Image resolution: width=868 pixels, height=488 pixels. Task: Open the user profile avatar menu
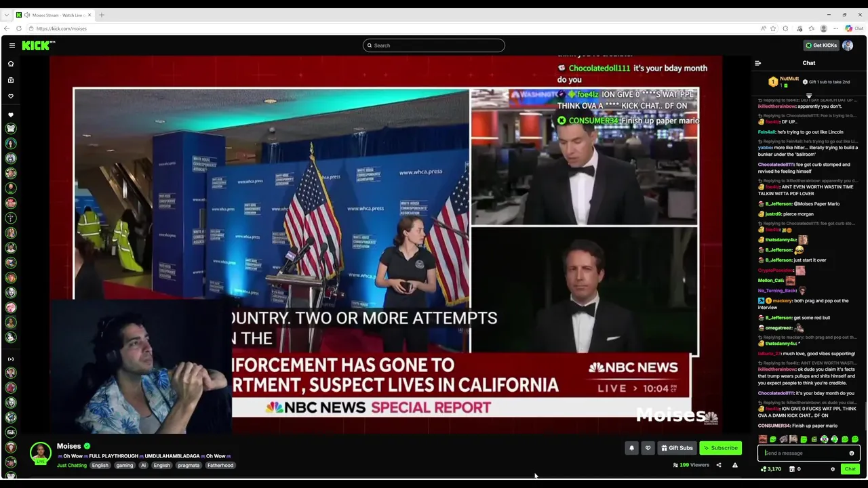click(848, 45)
